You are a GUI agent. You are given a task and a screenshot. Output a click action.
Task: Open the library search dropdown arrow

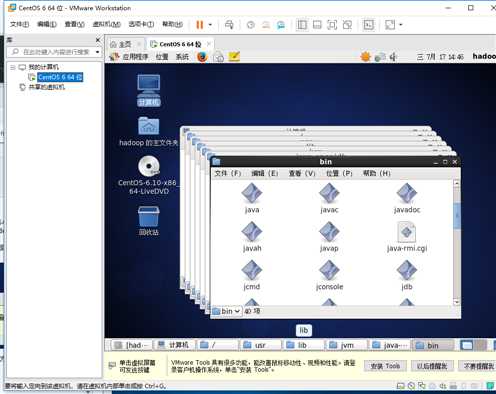tap(97, 52)
